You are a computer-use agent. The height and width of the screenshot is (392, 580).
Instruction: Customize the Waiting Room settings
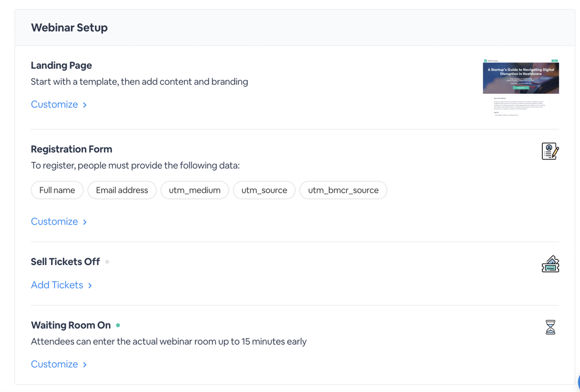[55, 364]
